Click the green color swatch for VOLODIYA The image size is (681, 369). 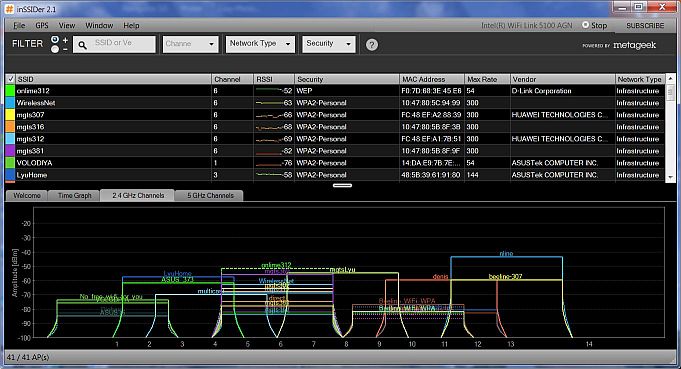coord(10,163)
